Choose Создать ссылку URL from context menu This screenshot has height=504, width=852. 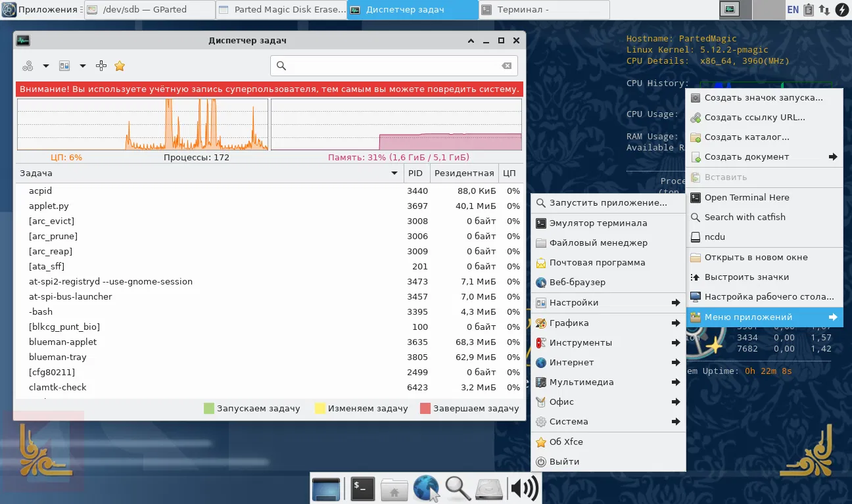tap(764, 118)
